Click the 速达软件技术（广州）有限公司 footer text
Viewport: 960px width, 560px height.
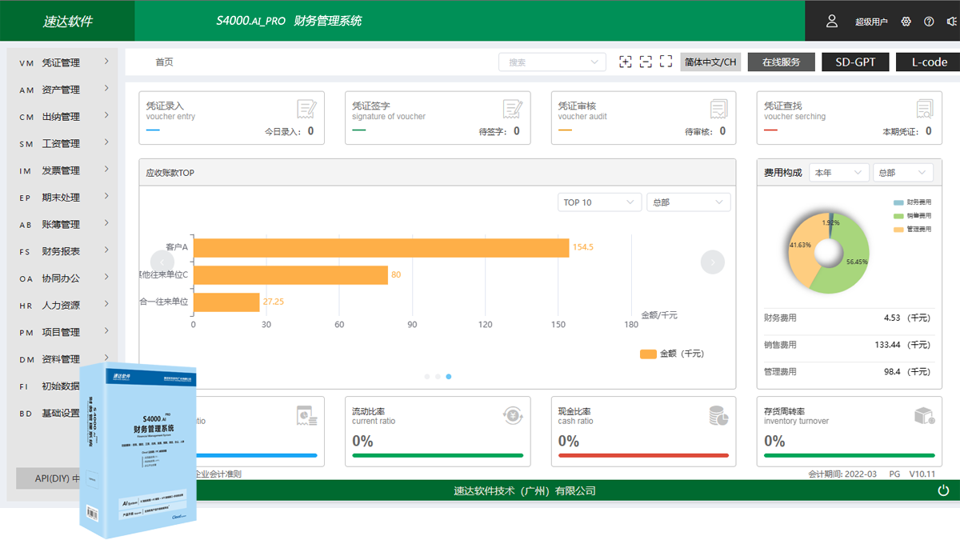tap(525, 490)
